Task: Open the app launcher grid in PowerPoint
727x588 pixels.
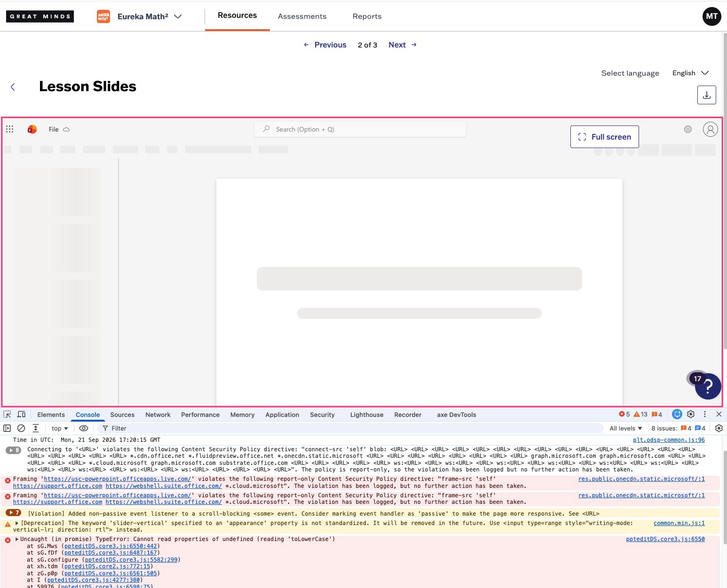Action: tap(10, 129)
